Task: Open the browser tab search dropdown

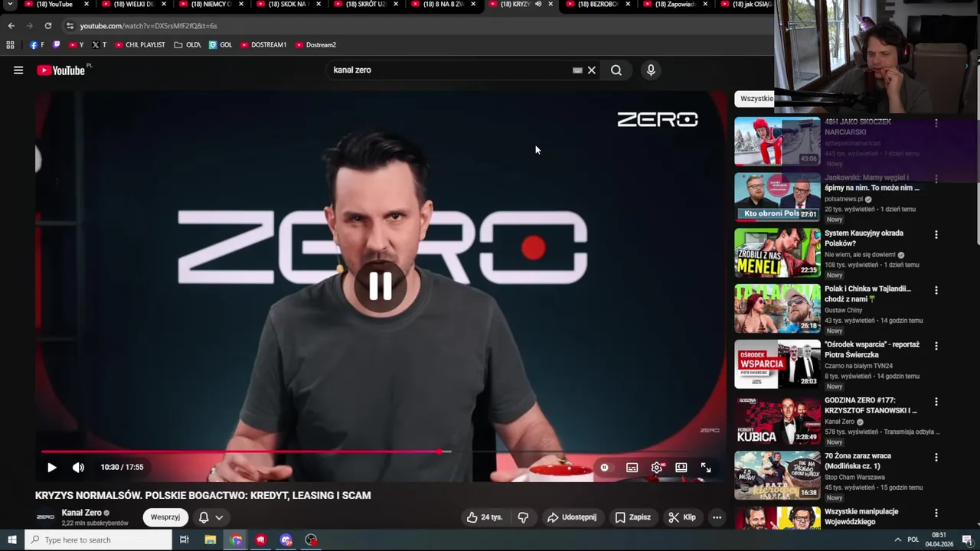Action: (10, 5)
